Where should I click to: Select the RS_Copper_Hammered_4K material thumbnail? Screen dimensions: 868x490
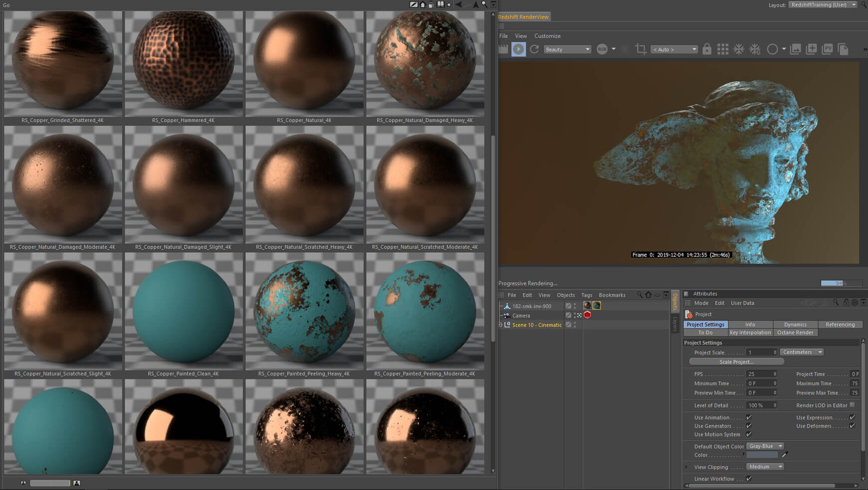click(184, 62)
